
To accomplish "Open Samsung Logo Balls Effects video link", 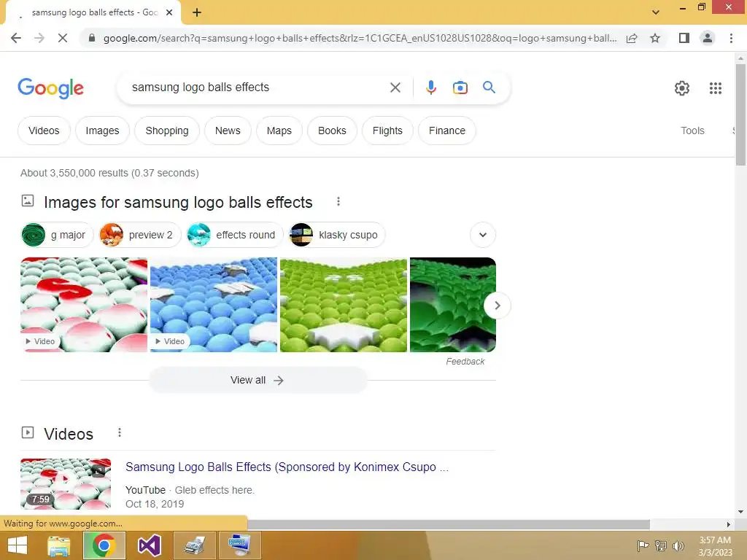I will (x=287, y=467).
